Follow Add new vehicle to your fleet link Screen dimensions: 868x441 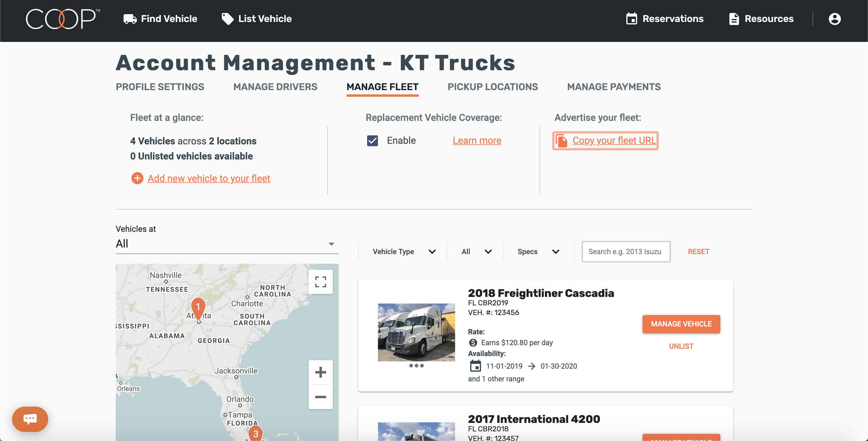coord(209,178)
